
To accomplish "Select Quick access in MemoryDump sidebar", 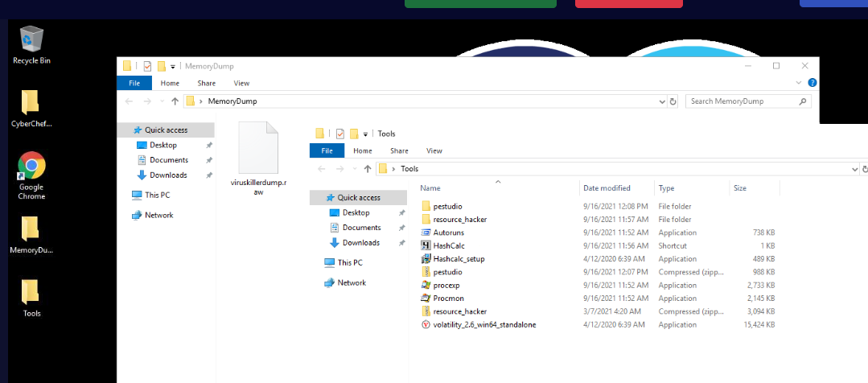I will (x=166, y=130).
